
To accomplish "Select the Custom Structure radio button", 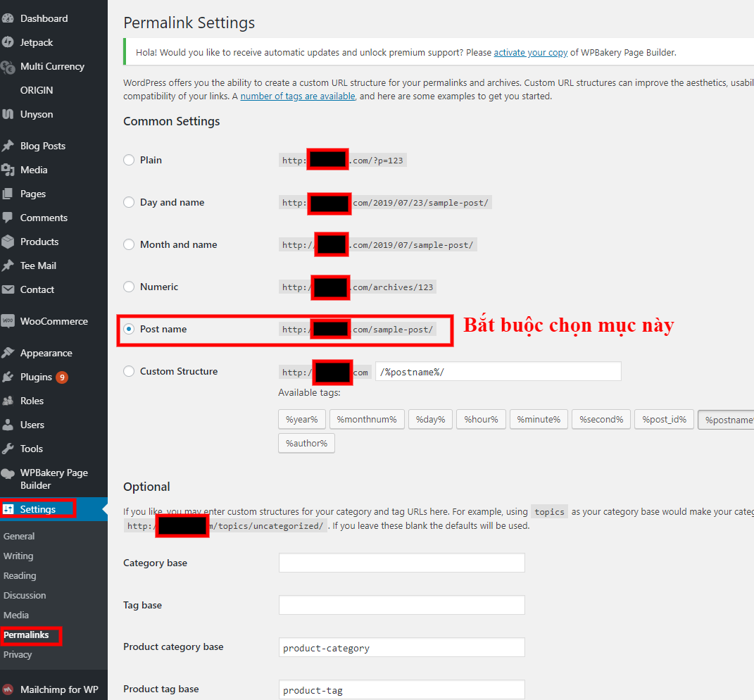I will [129, 371].
